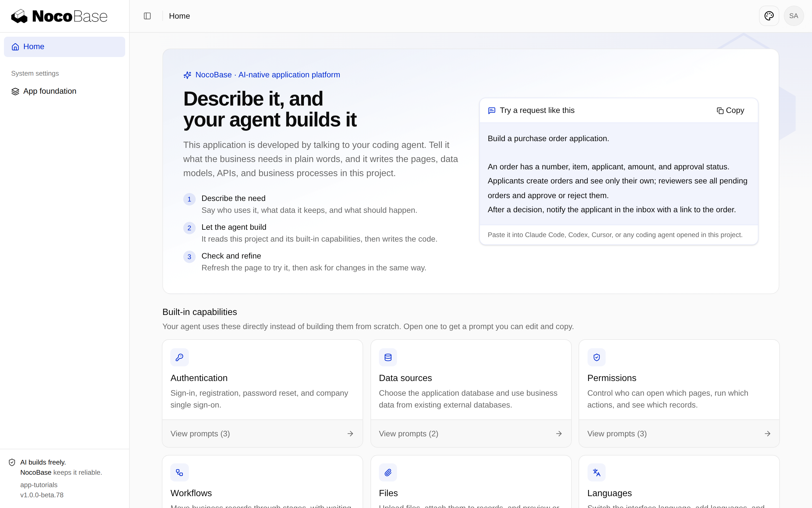
Task: Click the App foundation layers icon
Action: 16,91
